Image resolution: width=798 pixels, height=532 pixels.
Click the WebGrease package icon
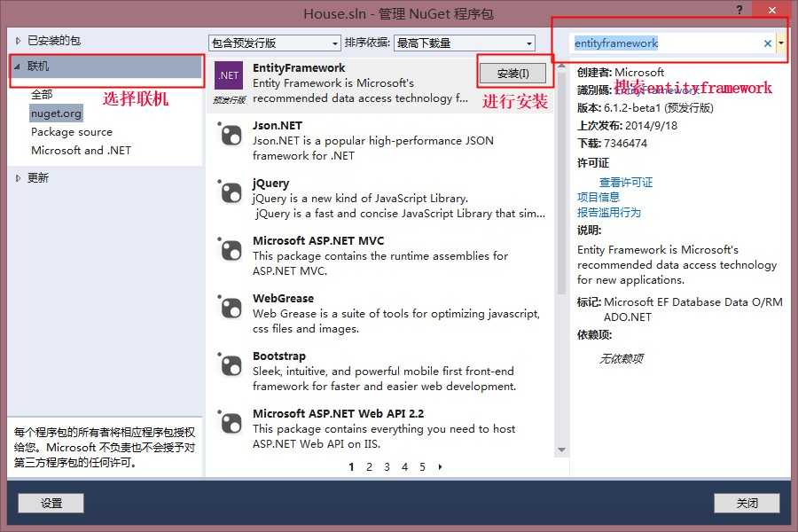[x=230, y=307]
